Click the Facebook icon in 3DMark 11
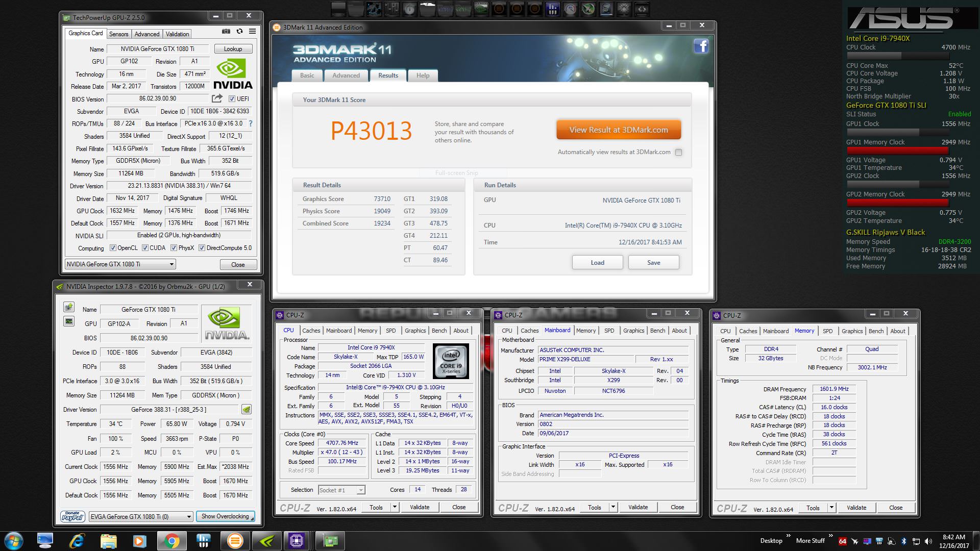This screenshot has width=980, height=551. [x=701, y=46]
